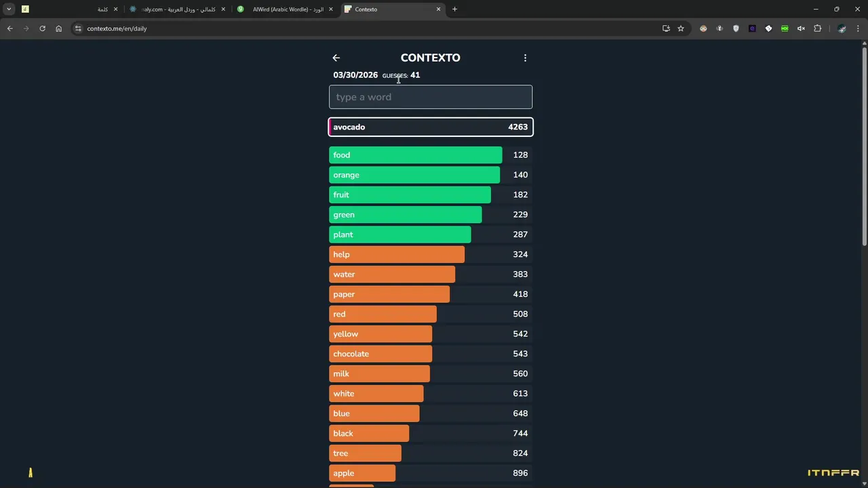This screenshot has width=868, height=488.
Task: Open the browser profile avatar
Action: point(842,28)
